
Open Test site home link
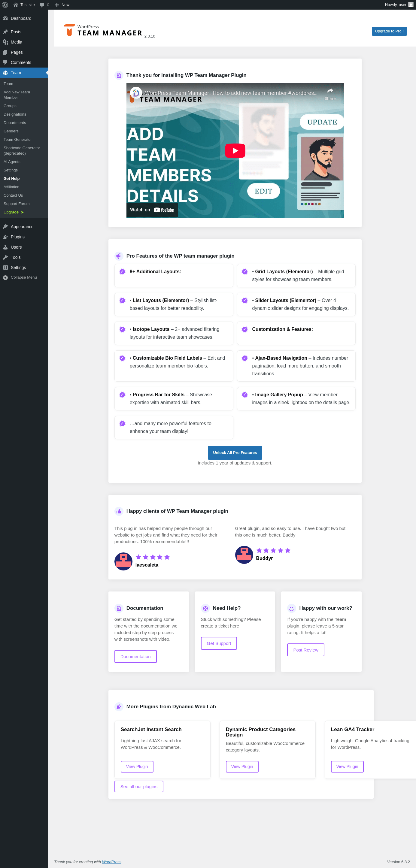pos(24,5)
